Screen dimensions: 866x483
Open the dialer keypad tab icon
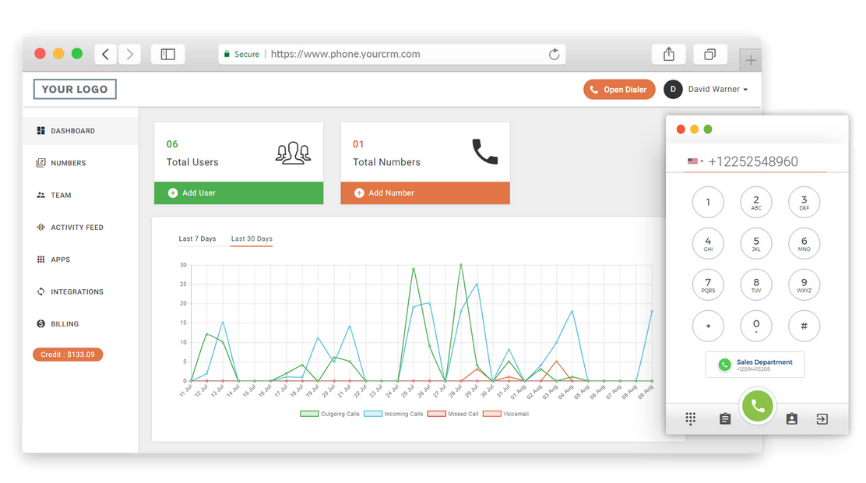(690, 419)
